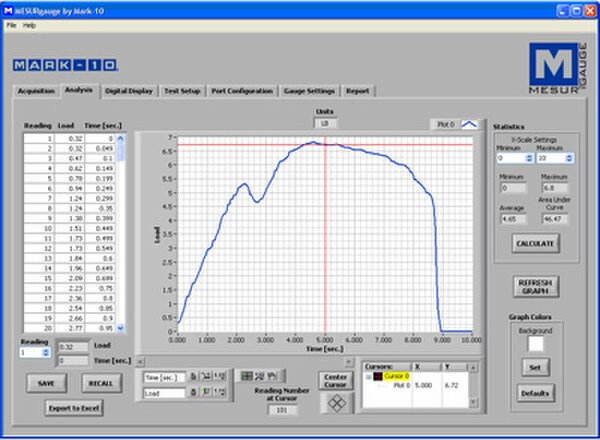Click the Reading Number at Cursor field
Image resolution: width=600 pixels, height=440 pixels.
pos(282,410)
